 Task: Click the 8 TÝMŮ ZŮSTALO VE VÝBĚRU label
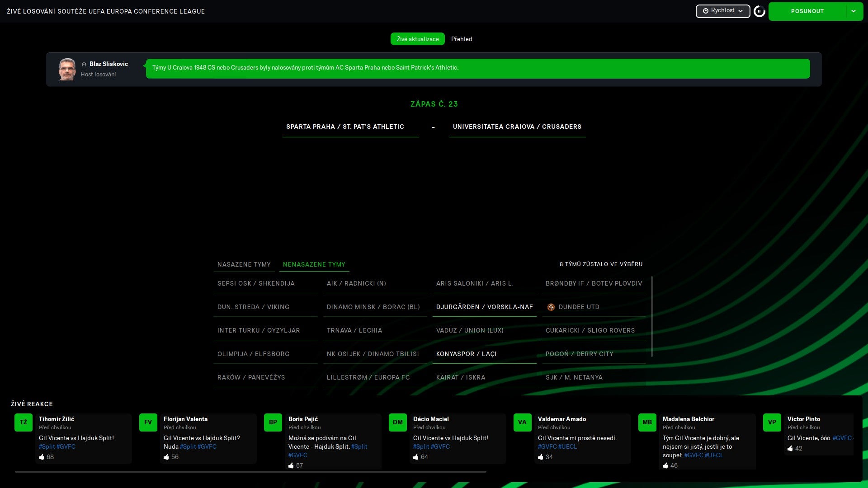[x=601, y=264]
